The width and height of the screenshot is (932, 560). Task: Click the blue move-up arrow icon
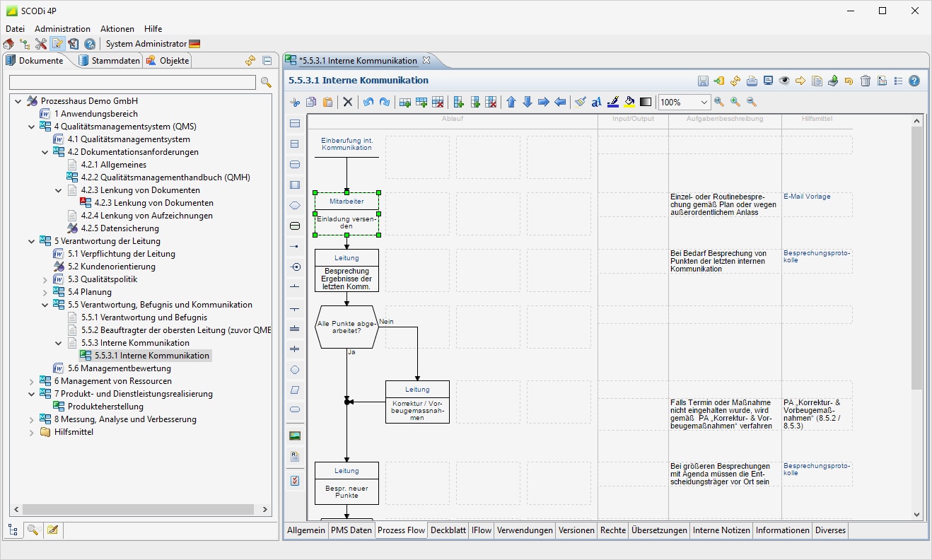click(x=511, y=102)
